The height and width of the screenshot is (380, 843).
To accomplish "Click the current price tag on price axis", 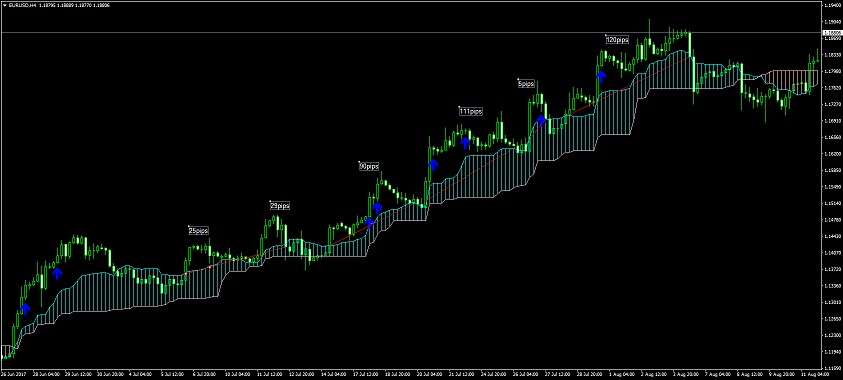I will tap(832, 33).
